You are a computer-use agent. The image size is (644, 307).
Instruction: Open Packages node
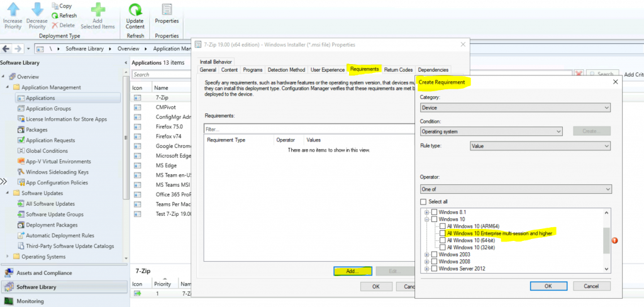tap(36, 130)
